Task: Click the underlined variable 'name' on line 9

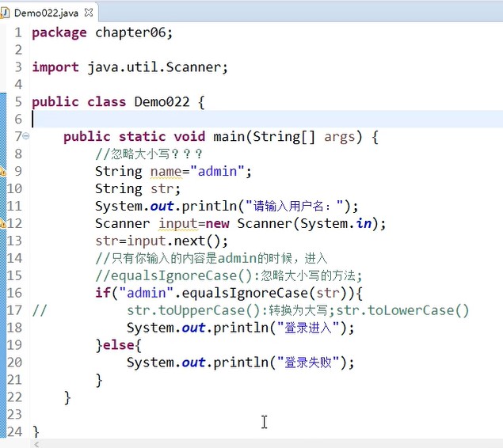Action: click(166, 172)
